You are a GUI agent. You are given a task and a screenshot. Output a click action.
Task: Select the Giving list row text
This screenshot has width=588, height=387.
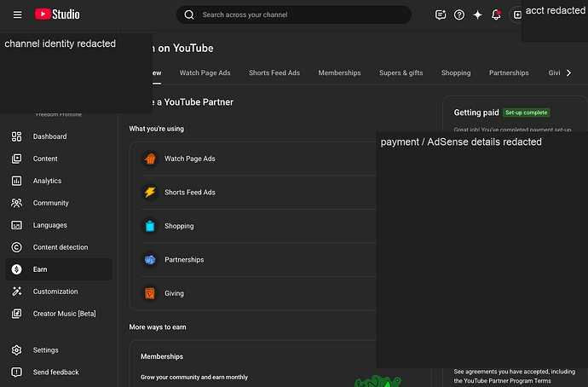[174, 293]
